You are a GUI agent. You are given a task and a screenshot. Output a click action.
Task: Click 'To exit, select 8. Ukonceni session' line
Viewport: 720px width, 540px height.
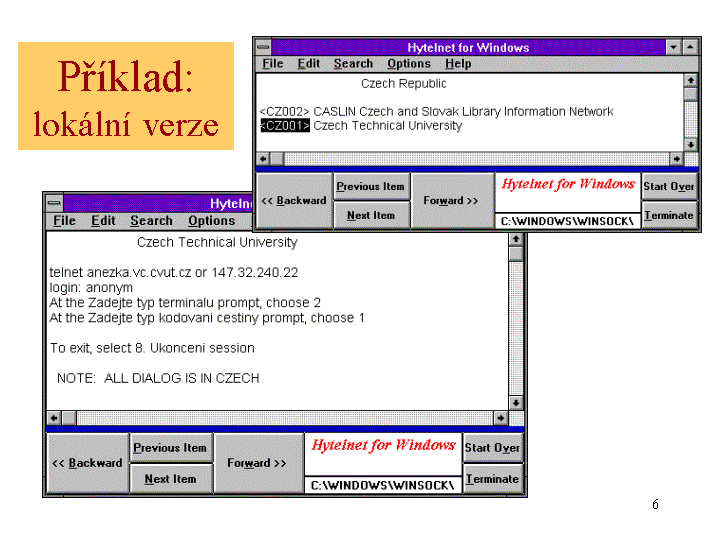[x=152, y=348]
